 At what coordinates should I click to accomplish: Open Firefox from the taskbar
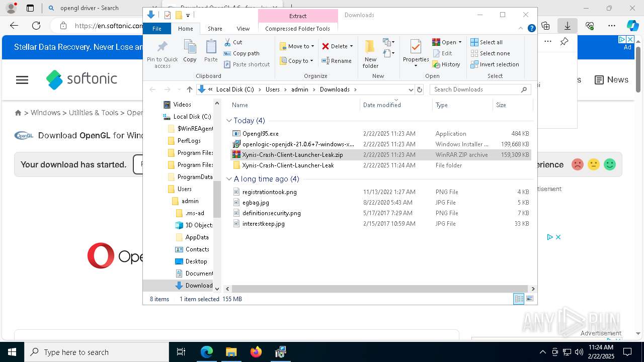pos(256,352)
